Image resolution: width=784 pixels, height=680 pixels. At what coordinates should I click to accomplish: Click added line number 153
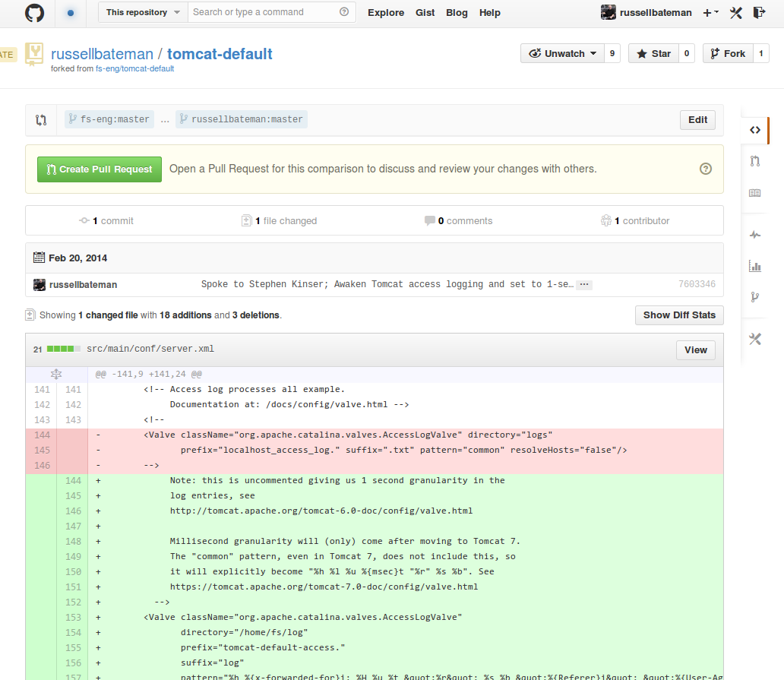(x=73, y=618)
